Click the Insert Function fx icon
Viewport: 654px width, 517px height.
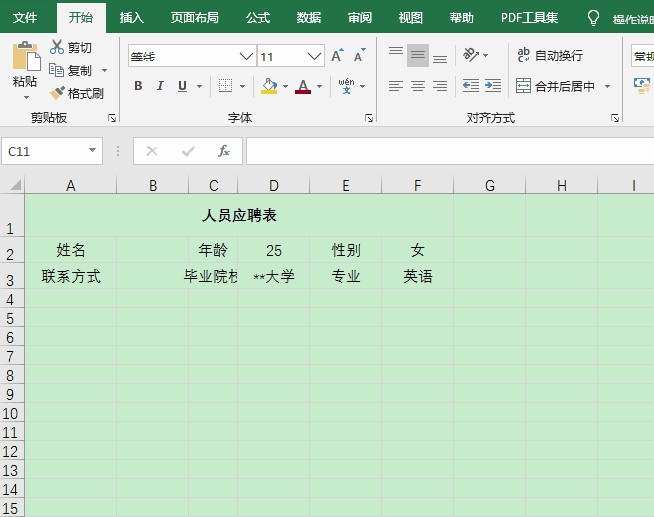click(x=224, y=151)
